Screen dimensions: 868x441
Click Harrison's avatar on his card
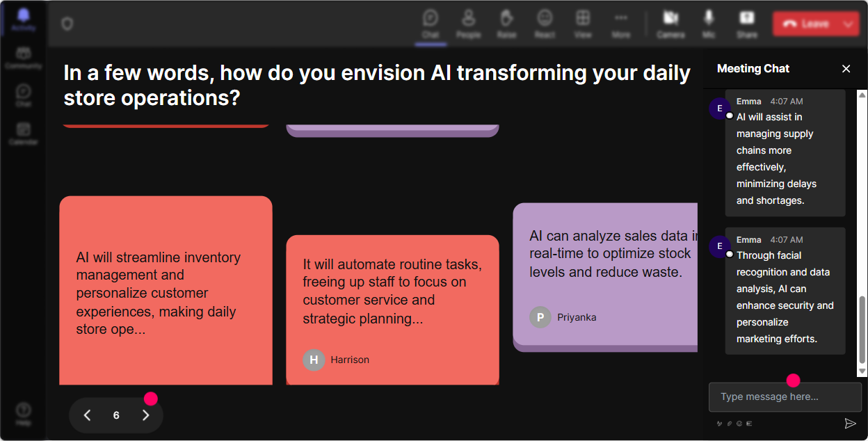coord(314,360)
